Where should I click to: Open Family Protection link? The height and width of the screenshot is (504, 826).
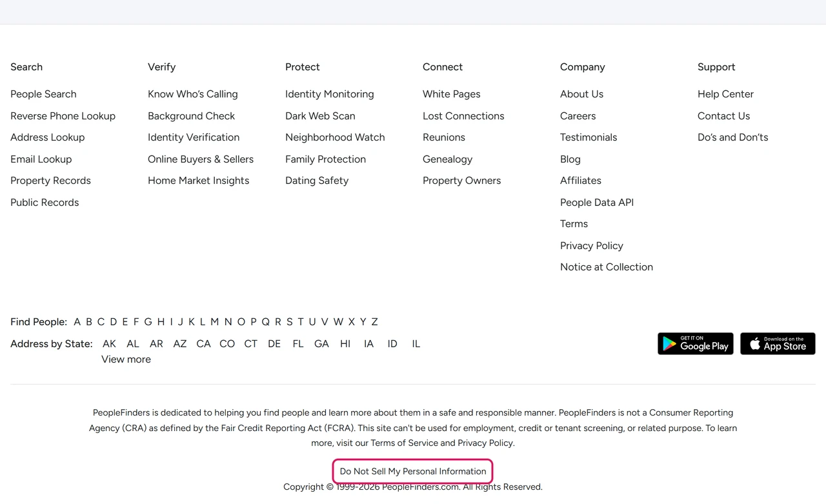[325, 159]
